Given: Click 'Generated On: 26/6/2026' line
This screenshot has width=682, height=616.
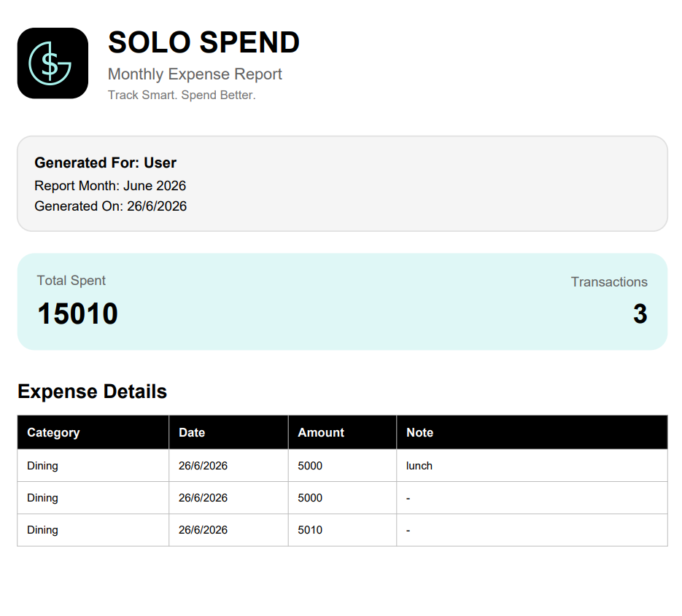Looking at the screenshot, I should click(x=110, y=206).
